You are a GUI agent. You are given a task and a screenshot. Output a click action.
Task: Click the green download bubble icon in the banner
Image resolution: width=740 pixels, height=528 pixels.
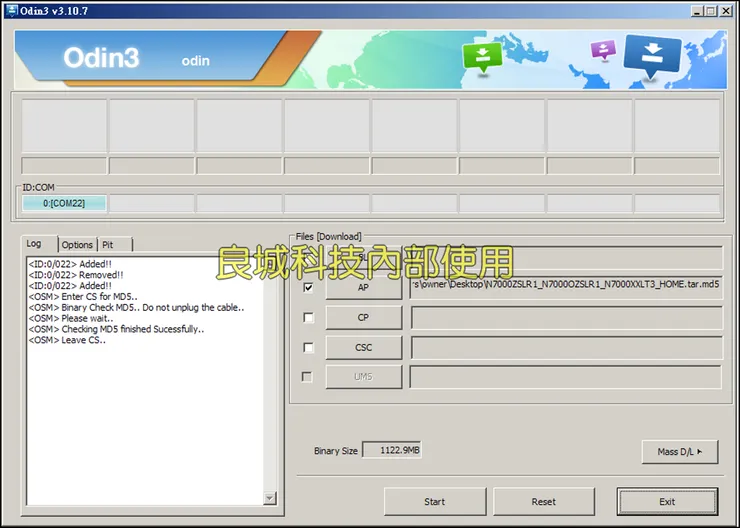click(x=482, y=57)
